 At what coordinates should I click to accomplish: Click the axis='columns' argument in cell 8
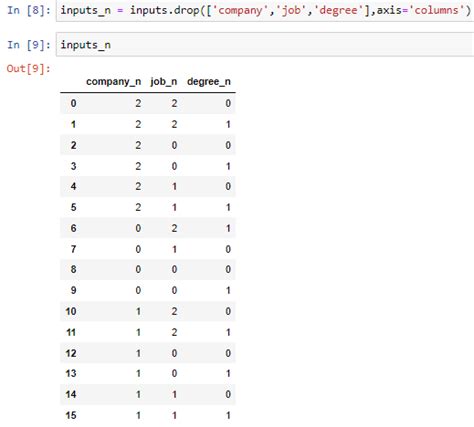click(x=420, y=10)
